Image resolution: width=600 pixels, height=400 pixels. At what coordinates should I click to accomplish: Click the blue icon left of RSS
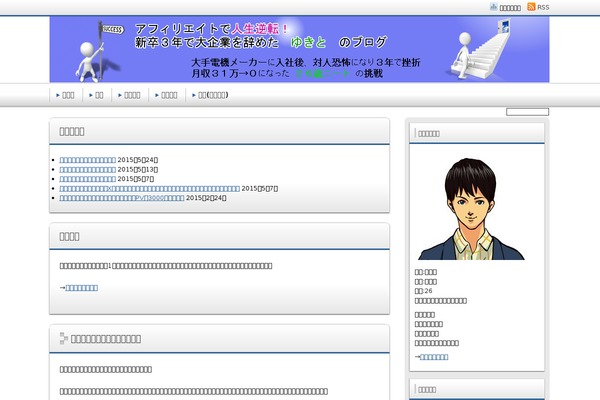[x=493, y=7]
